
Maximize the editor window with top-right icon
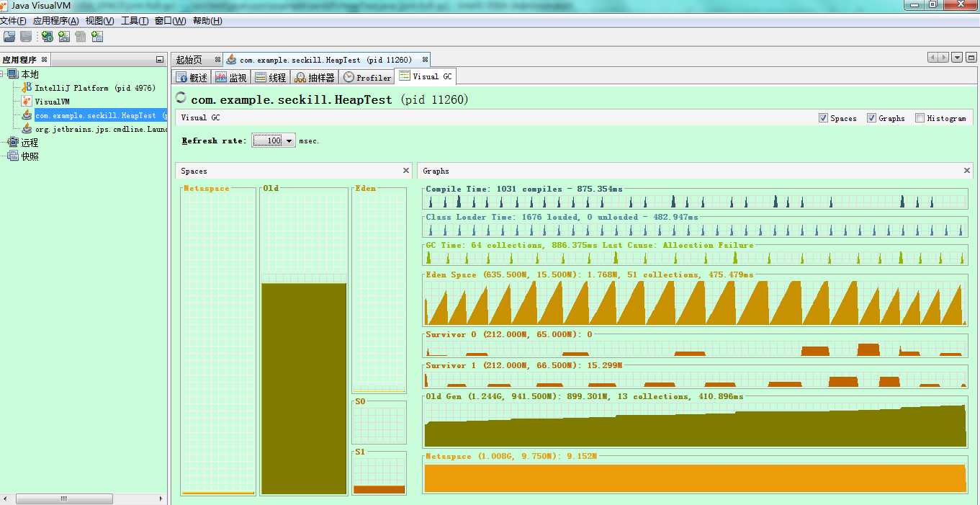[x=973, y=58]
